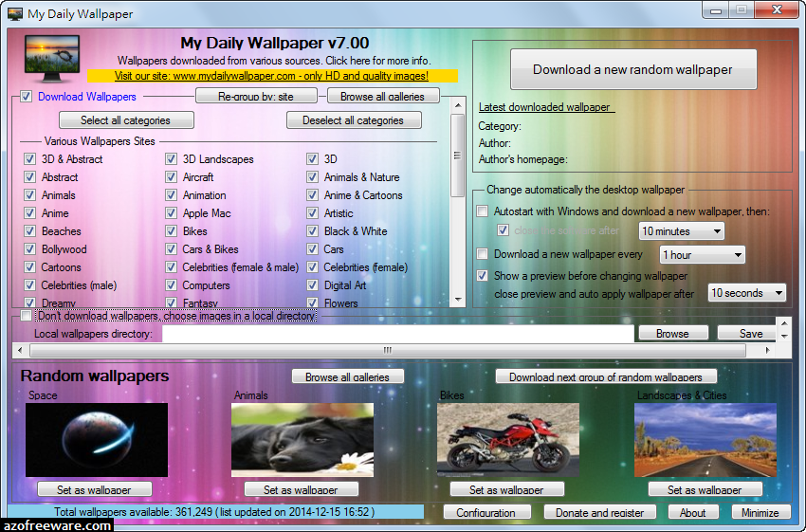Screen dimensions: 806x532
Task: Enable Autostart with Windows option
Action: [483, 211]
